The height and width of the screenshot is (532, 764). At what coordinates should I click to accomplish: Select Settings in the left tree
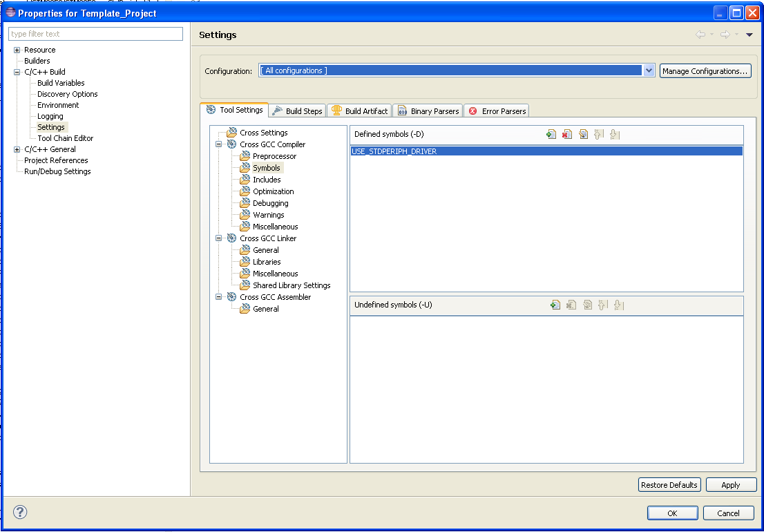pos(51,127)
